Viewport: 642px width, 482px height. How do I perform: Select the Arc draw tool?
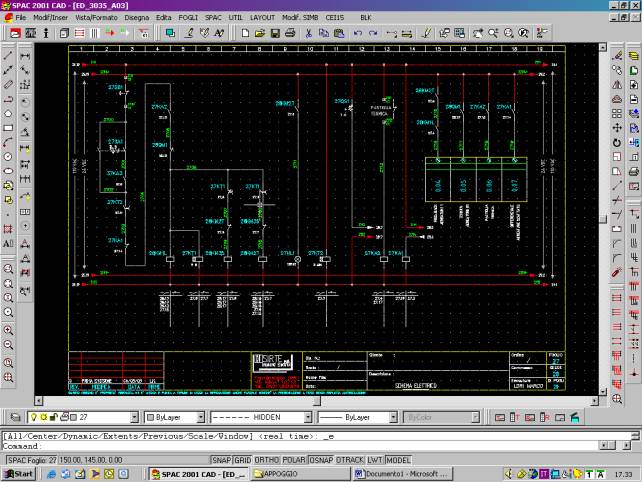[x=8, y=143]
